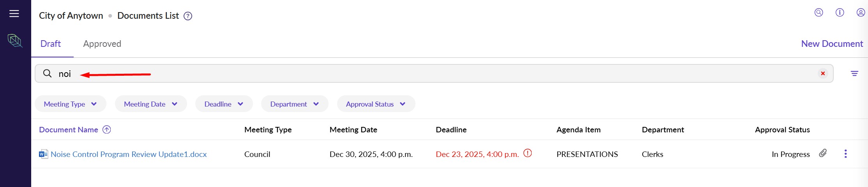Expand the Meeting Type filter dropdown
Image resolution: width=868 pixels, height=187 pixels.
click(x=70, y=104)
